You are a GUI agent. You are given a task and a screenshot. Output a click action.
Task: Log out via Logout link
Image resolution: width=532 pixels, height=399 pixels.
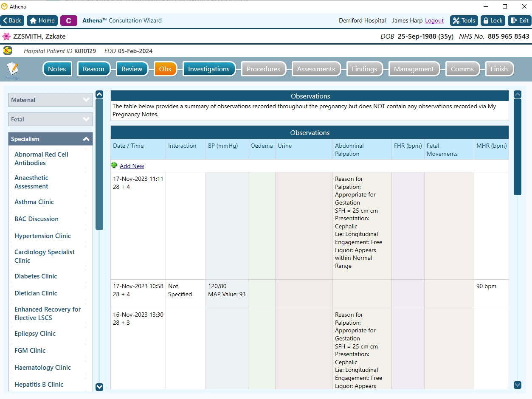[x=434, y=20]
